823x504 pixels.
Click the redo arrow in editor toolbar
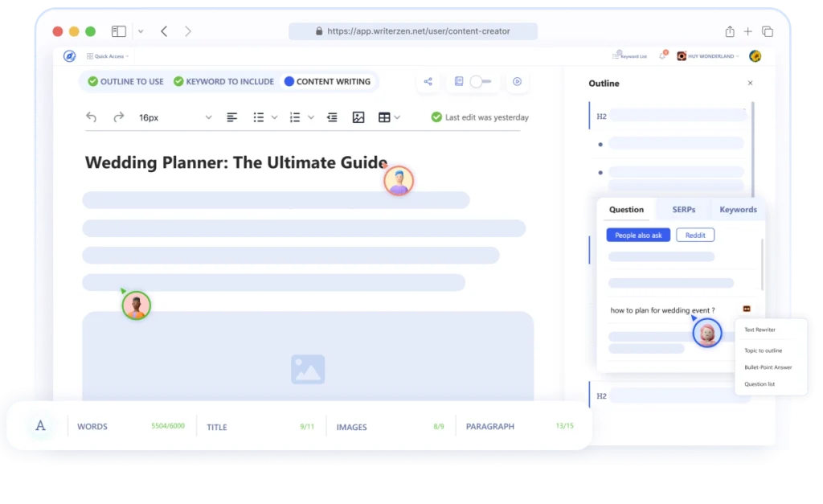[x=118, y=117]
